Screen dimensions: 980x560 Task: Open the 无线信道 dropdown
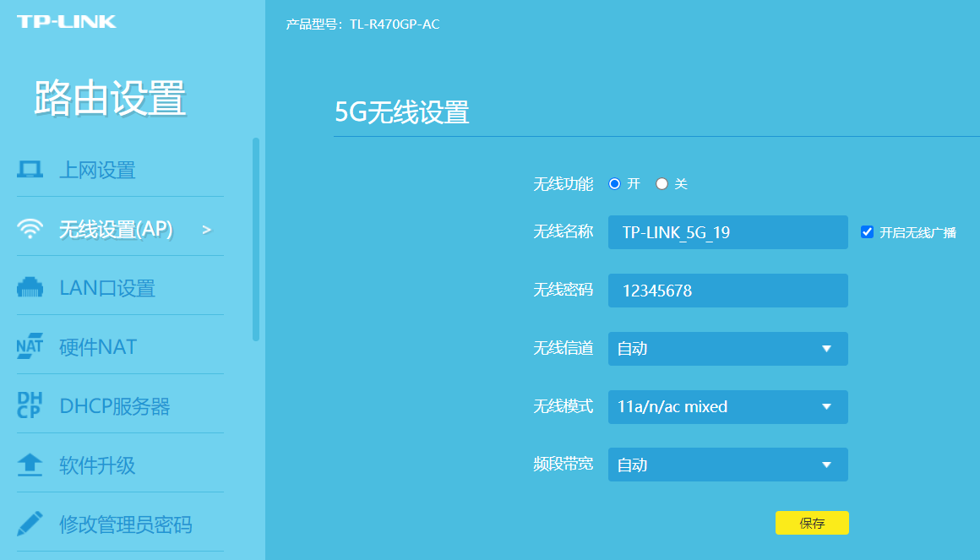pos(727,348)
